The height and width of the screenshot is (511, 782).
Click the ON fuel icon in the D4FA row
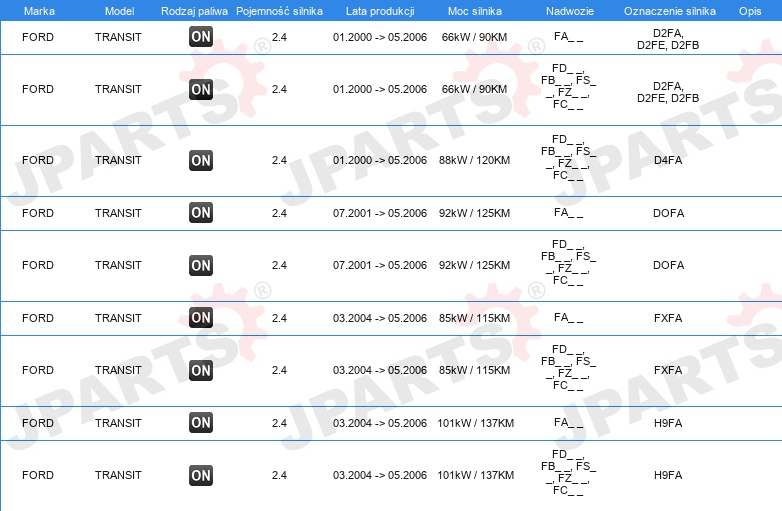pyautogui.click(x=201, y=161)
